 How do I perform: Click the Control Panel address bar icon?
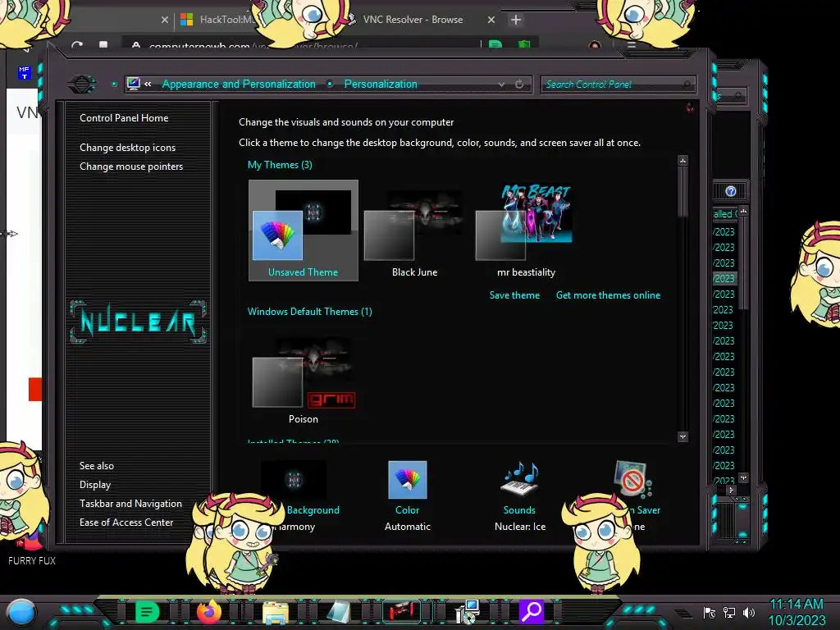tap(134, 84)
